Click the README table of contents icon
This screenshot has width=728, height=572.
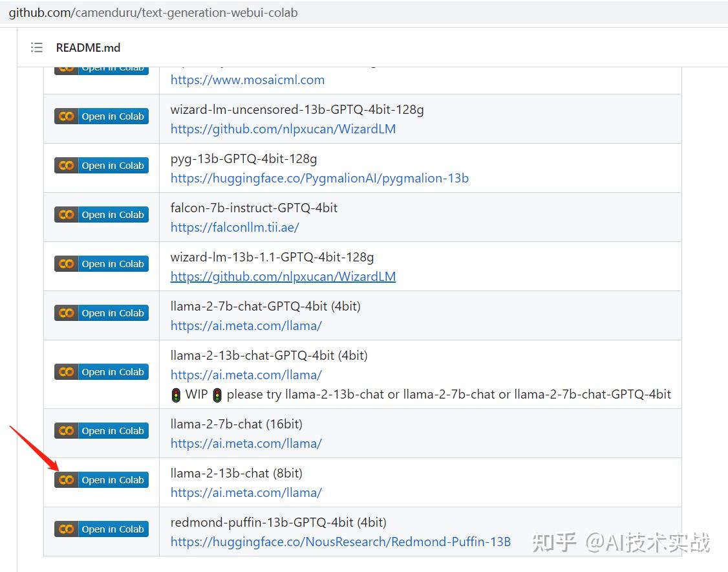pyautogui.click(x=37, y=47)
